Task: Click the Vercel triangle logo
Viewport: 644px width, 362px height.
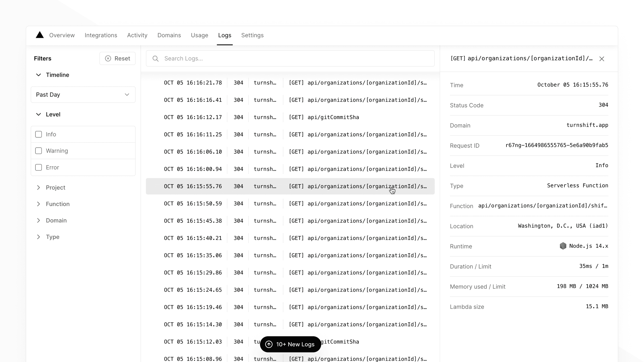Action: pyautogui.click(x=39, y=35)
